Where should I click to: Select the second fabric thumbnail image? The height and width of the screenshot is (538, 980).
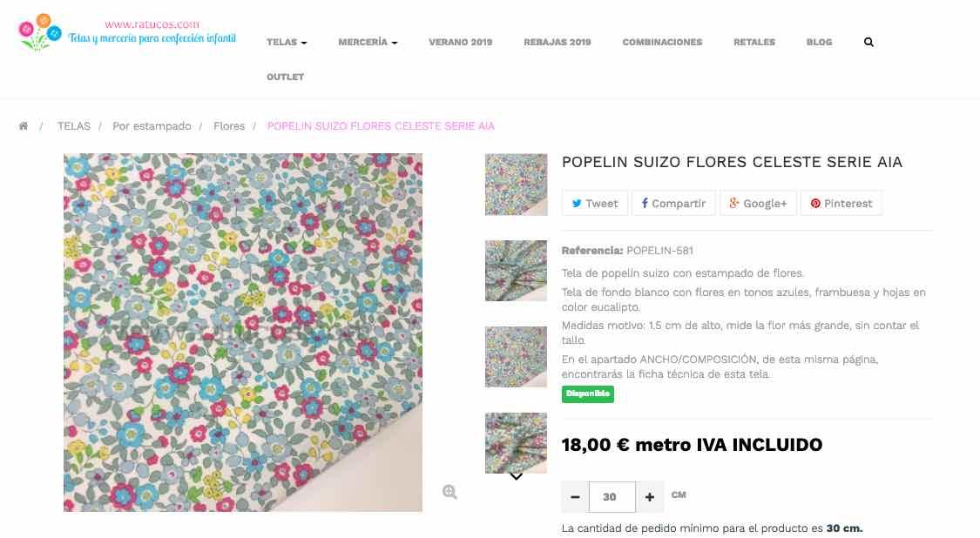(516, 271)
